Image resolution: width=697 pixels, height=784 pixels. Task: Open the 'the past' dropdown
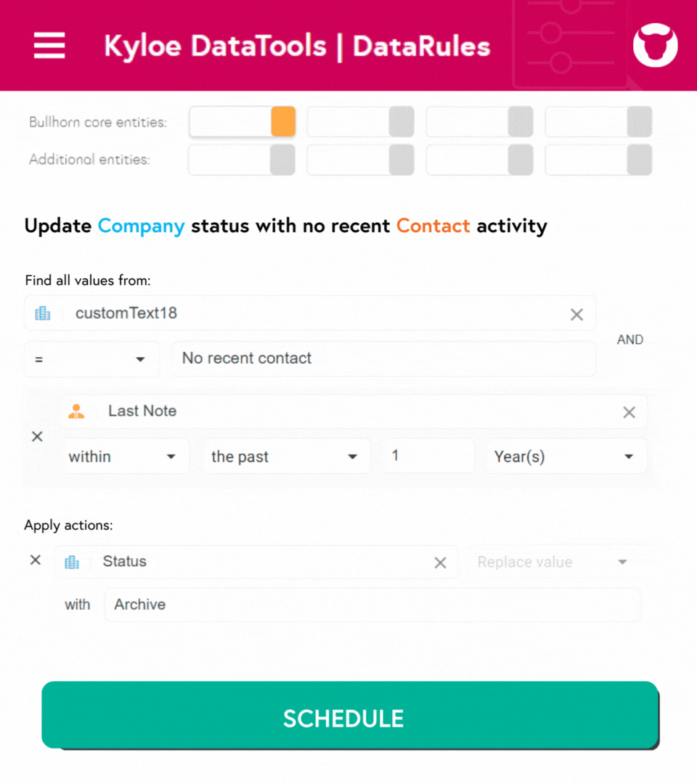point(287,456)
